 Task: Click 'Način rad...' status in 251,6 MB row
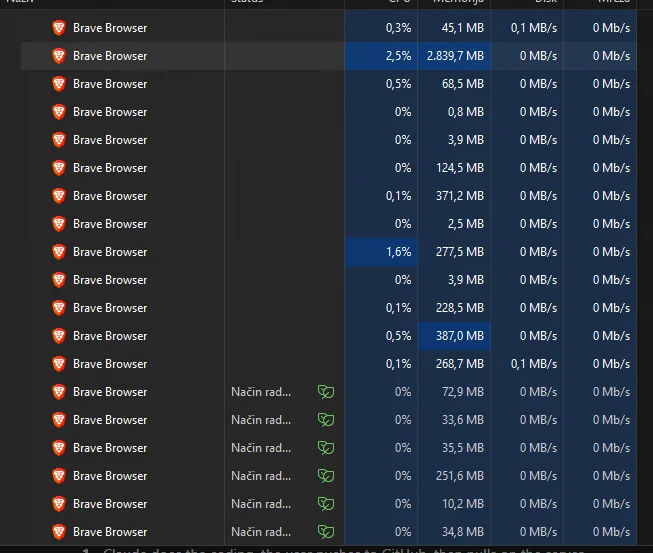click(261, 476)
